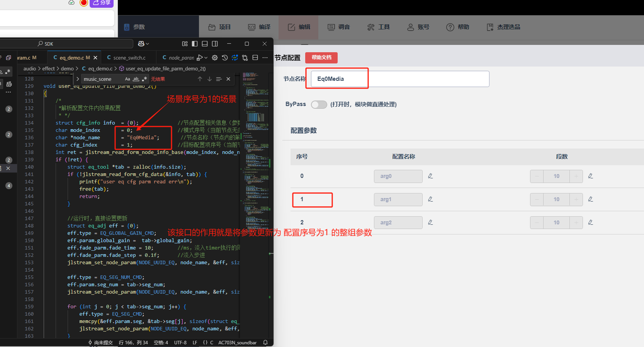This screenshot has width=644, height=347.
Task: Close the music_scene find widget
Action: pyautogui.click(x=228, y=79)
